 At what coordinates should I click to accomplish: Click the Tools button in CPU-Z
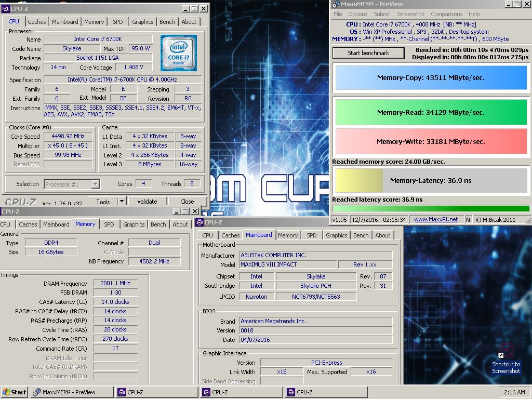click(x=103, y=202)
